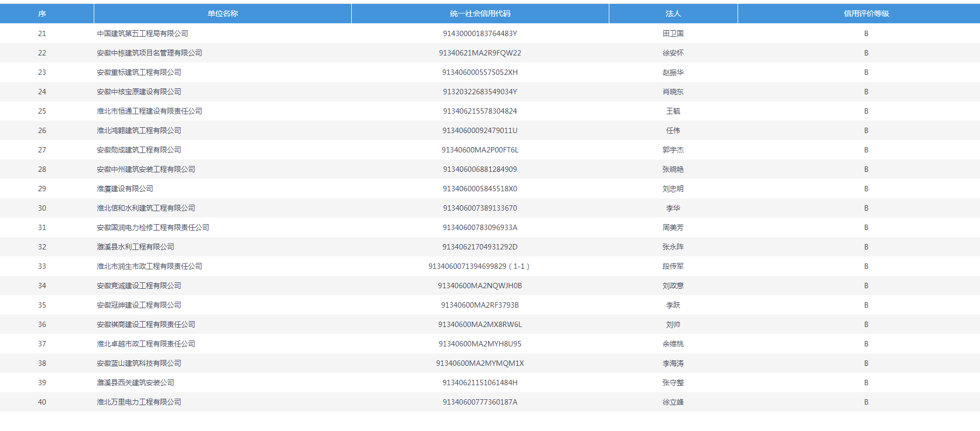Select credit code 91340600MA2P00FT6L
Viewport: 980px width, 431px height.
coord(480,150)
